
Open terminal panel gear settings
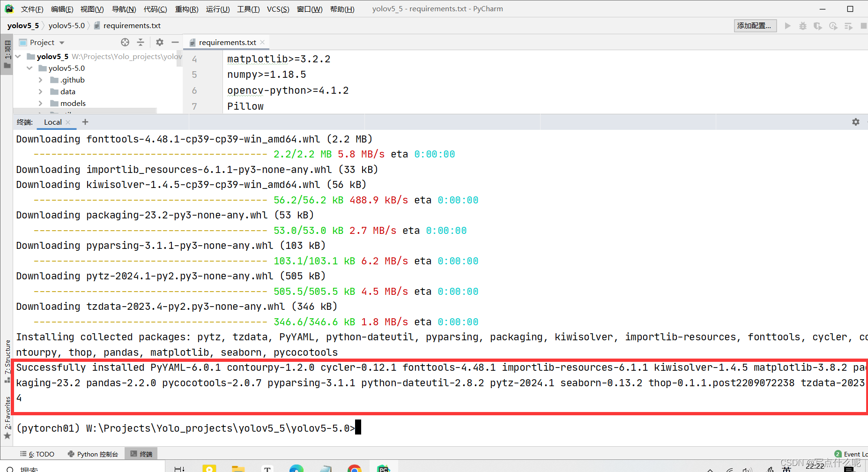pyautogui.click(x=856, y=122)
